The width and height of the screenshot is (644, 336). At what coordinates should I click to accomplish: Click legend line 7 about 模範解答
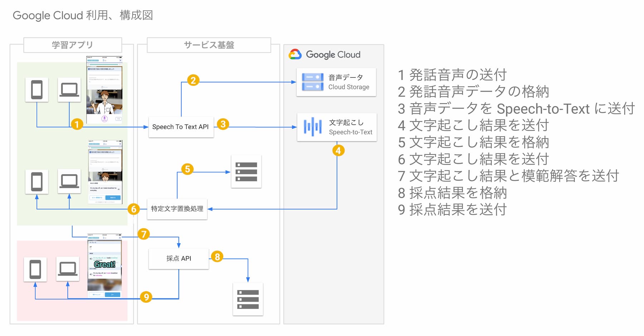pyautogui.click(x=508, y=176)
